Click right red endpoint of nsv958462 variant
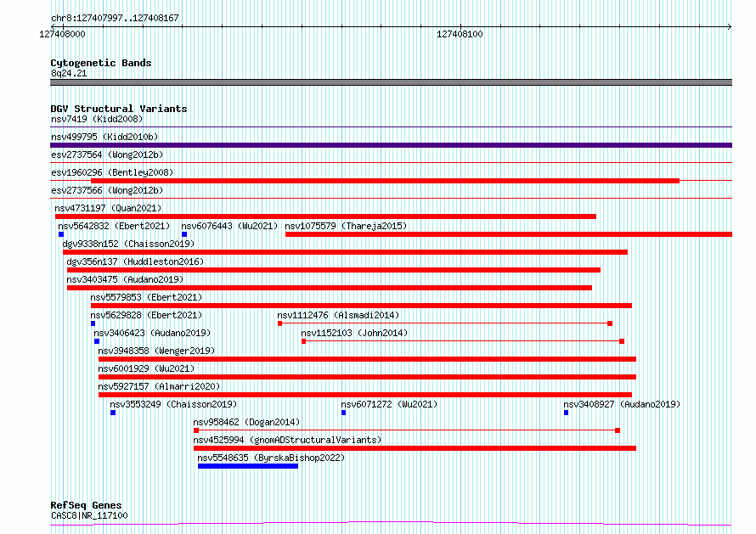The image size is (756, 534). [618, 430]
